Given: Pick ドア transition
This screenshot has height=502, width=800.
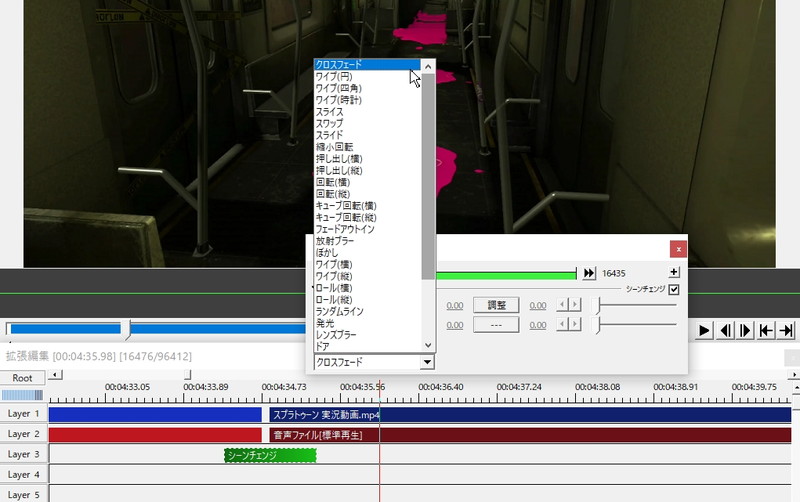Looking at the screenshot, I should click(367, 346).
